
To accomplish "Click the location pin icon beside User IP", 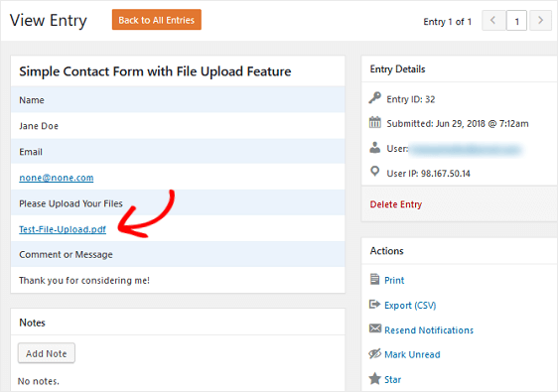I will pos(374,172).
